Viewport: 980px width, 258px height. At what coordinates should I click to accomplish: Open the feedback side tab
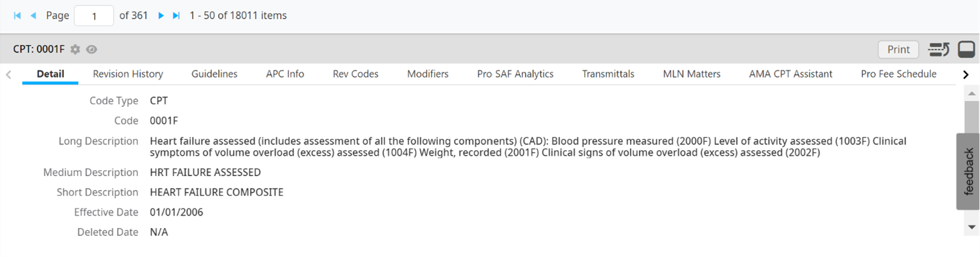pyautogui.click(x=968, y=171)
